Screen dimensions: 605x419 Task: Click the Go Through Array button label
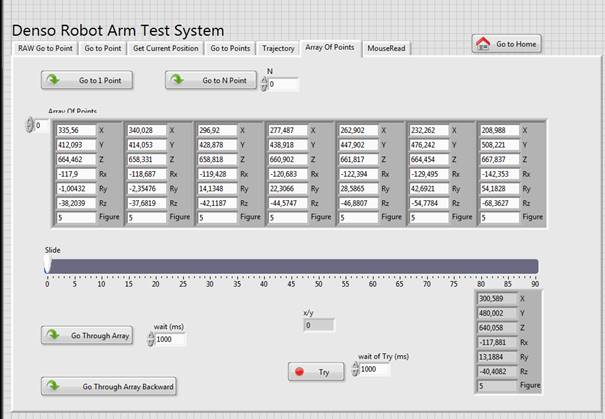(x=100, y=336)
